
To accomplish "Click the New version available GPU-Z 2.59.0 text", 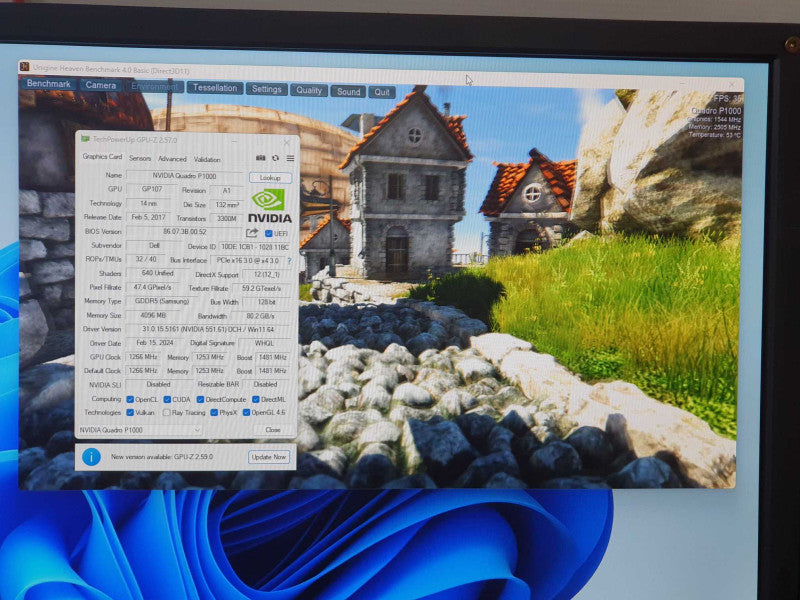I will [x=162, y=457].
